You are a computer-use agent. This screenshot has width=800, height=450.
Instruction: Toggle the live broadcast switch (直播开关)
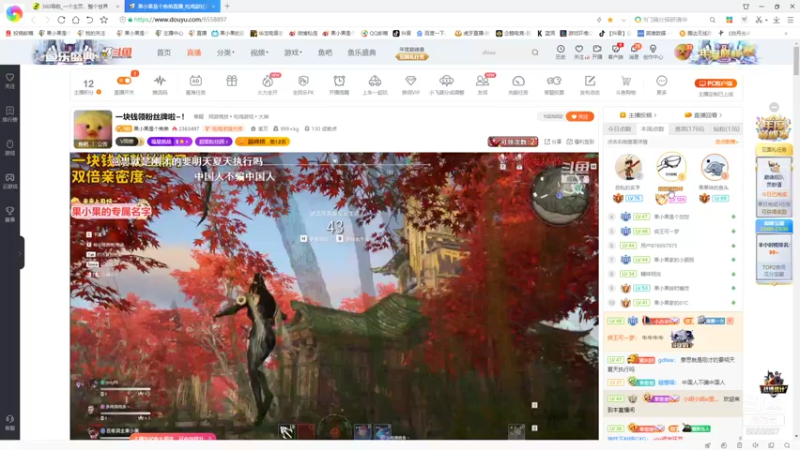coord(124,81)
